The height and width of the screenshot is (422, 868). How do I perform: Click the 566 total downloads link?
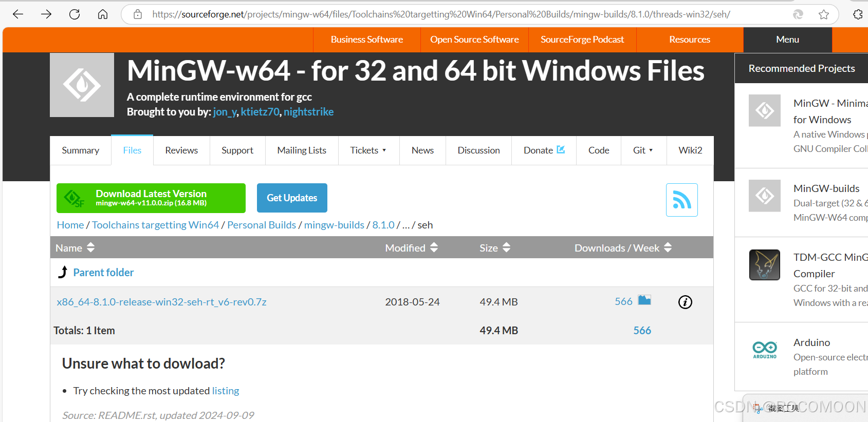tap(642, 330)
